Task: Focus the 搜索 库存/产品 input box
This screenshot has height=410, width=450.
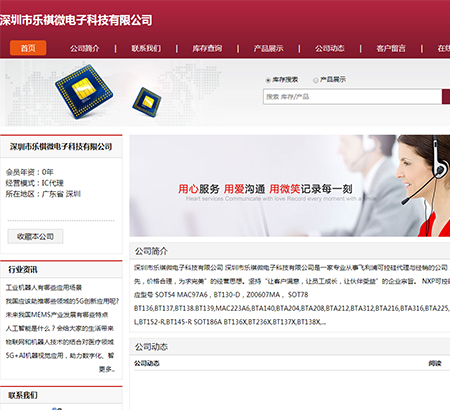Action: tap(352, 97)
